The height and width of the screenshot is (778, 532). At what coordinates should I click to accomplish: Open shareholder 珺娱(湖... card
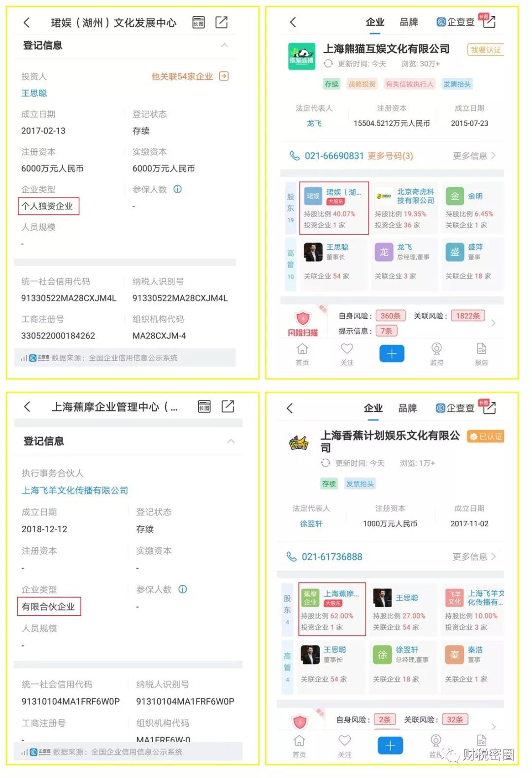(x=334, y=207)
